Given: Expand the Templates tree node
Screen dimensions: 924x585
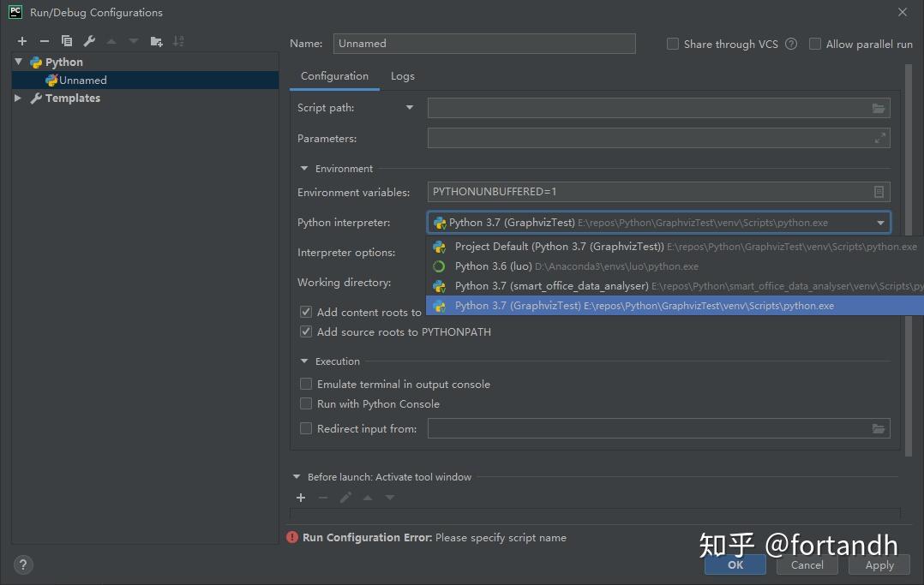Looking at the screenshot, I should [18, 98].
